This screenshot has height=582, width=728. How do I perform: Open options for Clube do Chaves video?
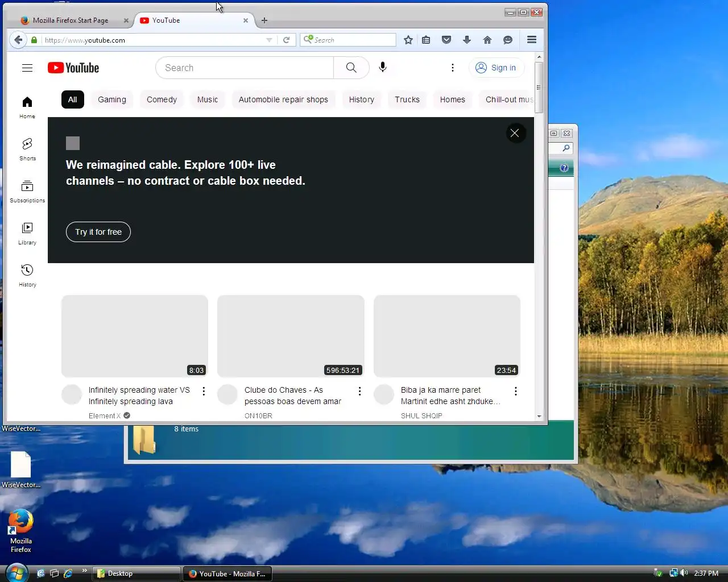click(359, 391)
